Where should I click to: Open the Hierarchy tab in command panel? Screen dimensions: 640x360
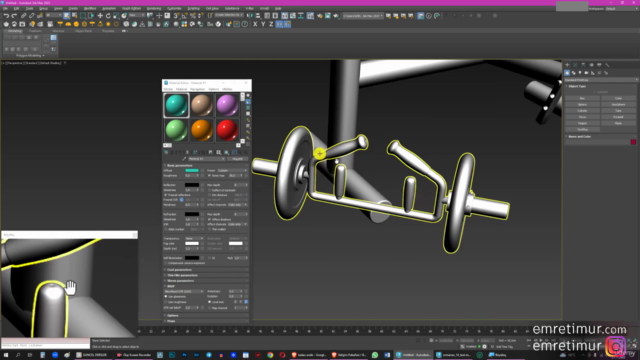click(x=583, y=65)
